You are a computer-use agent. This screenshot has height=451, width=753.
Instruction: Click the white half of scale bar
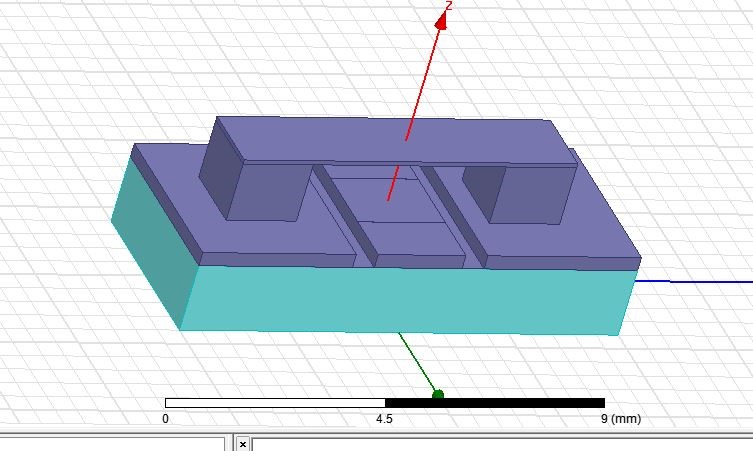click(275, 403)
